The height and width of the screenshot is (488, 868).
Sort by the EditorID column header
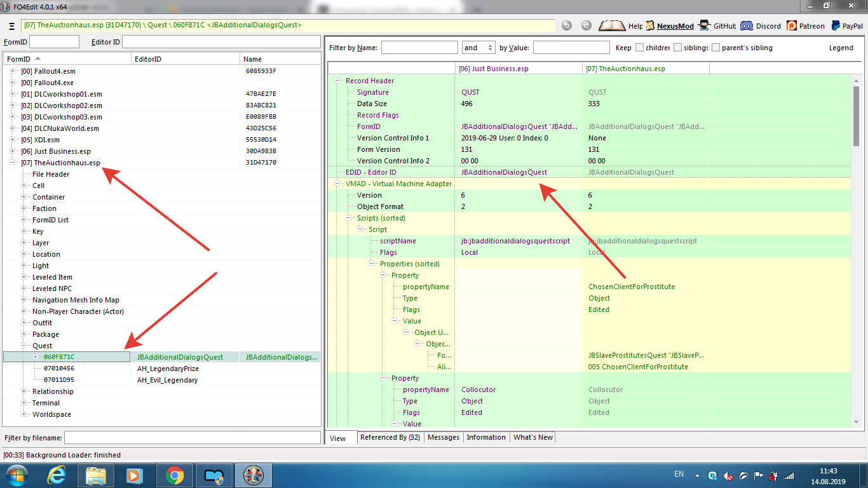186,59
